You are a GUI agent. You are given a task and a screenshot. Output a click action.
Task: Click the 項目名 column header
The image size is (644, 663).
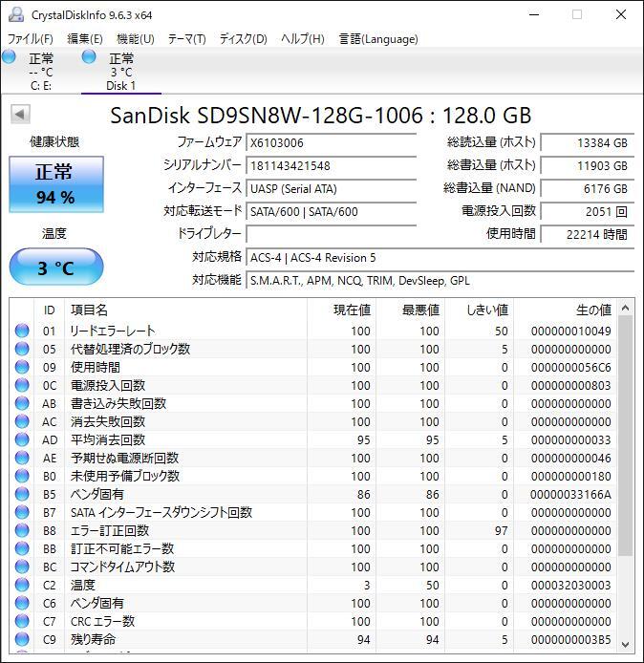pos(186,310)
